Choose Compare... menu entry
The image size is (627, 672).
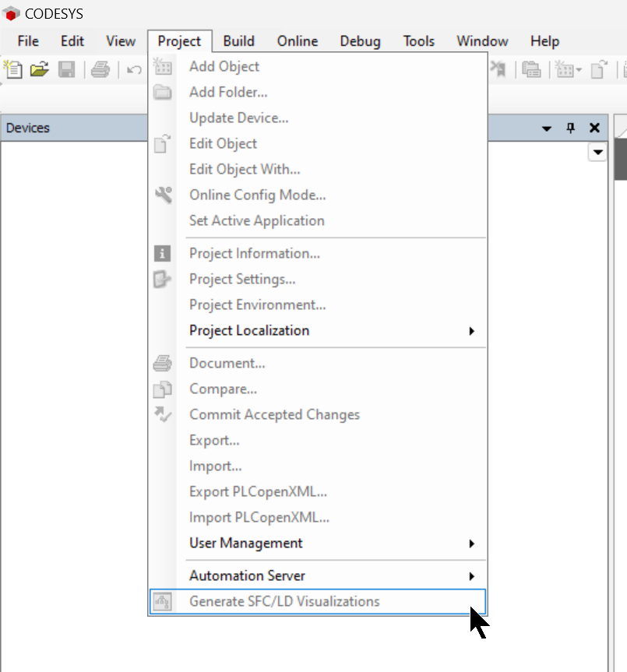point(318,389)
